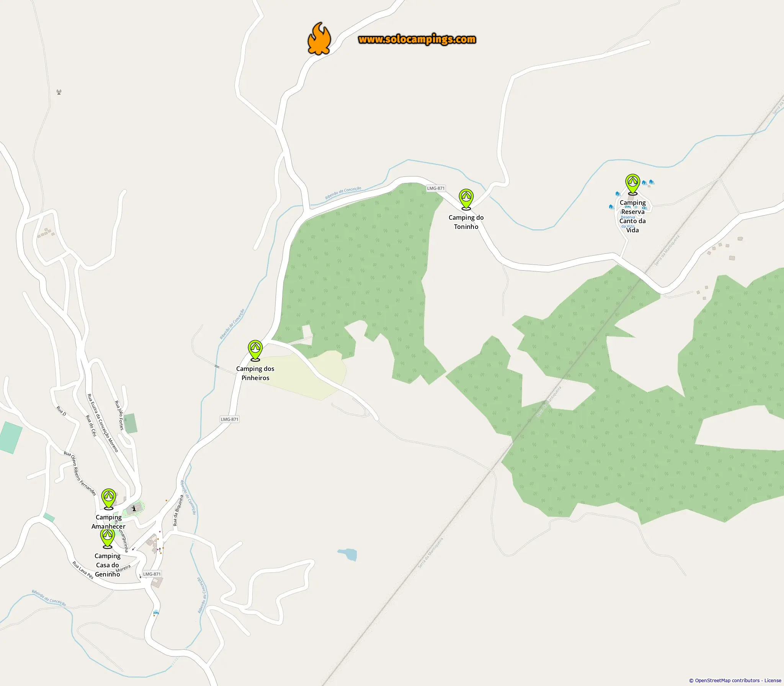Click the blue bed accommodation icon south of town
The height and width of the screenshot is (686, 784).
pos(155,612)
